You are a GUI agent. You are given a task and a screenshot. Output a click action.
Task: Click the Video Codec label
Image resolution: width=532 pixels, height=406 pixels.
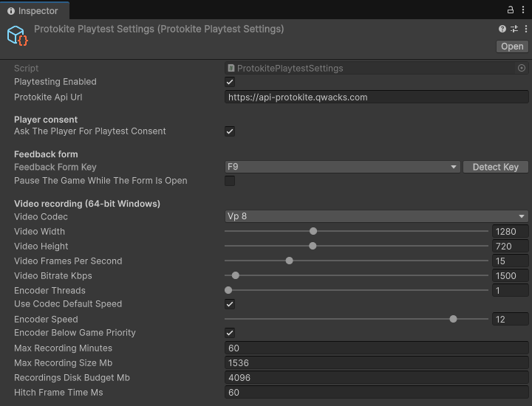coord(41,216)
